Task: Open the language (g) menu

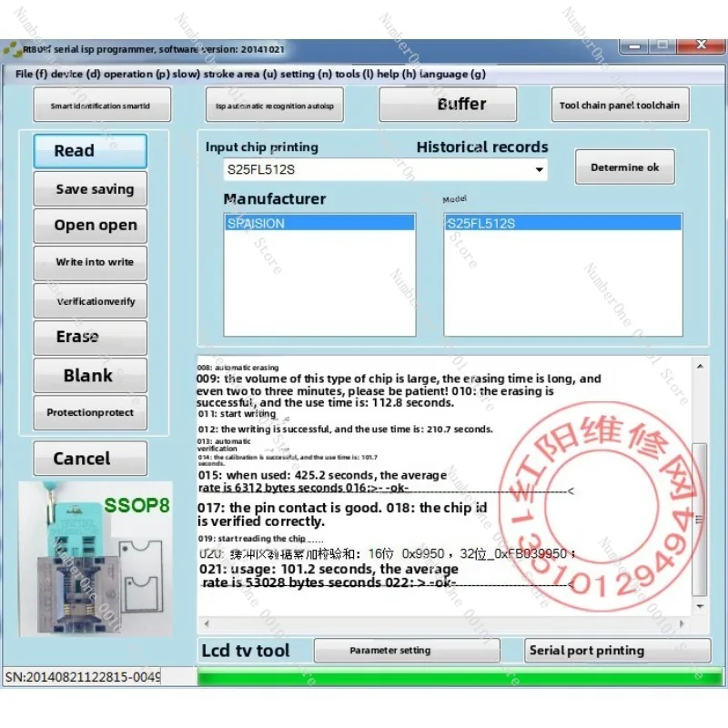Action: coord(452,75)
